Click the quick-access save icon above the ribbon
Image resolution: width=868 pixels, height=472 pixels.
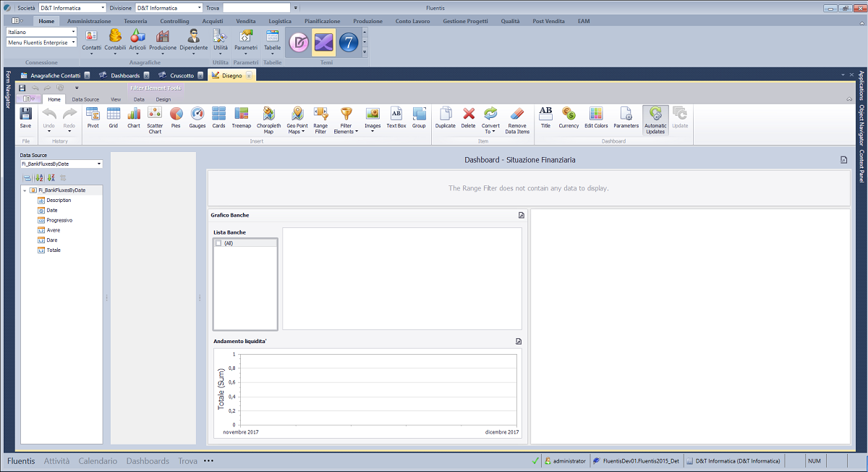(22, 88)
